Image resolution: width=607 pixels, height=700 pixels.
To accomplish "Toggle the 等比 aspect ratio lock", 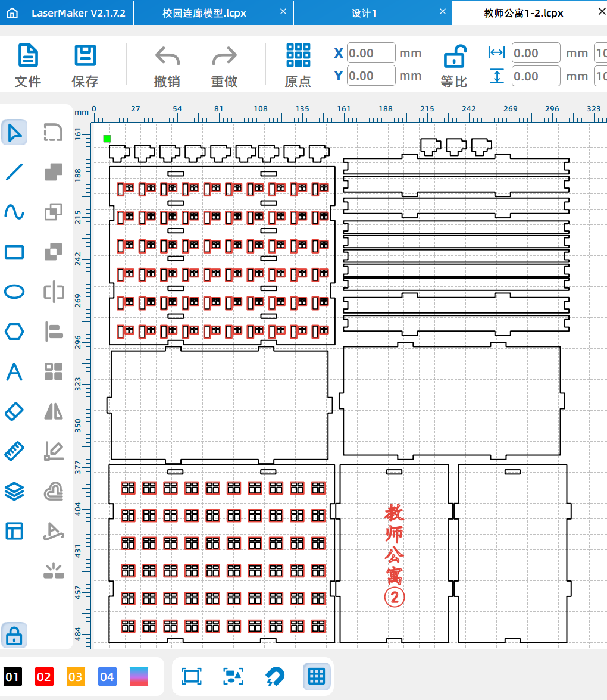I will 455,65.
